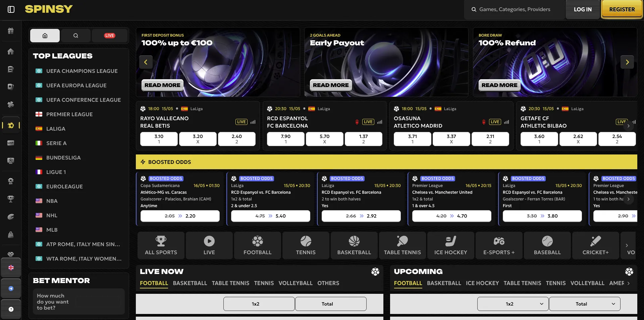
Task: Advance the boosted odds cards with the arrow
Action: (629, 199)
